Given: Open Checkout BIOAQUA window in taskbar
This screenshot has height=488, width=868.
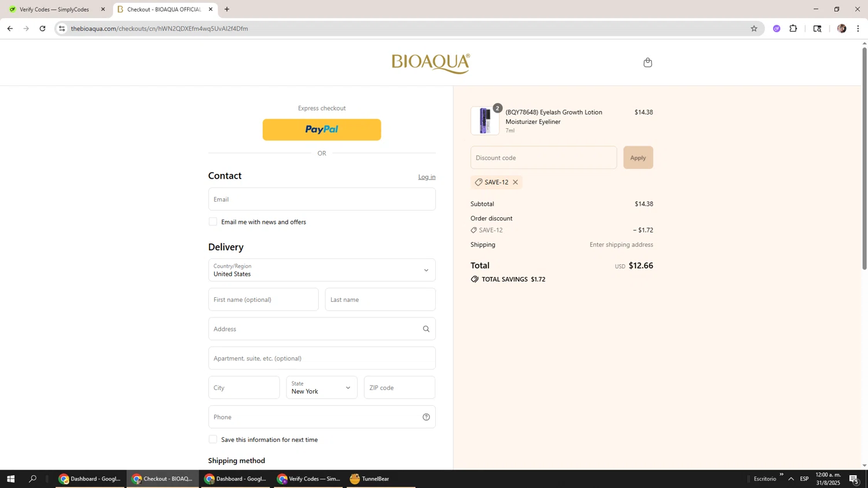Looking at the screenshot, I should (163, 479).
